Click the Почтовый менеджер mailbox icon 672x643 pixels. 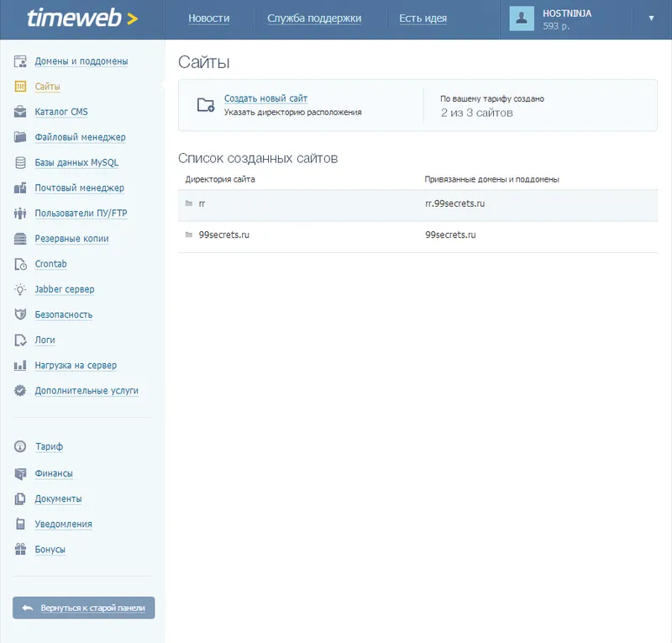click(x=20, y=188)
